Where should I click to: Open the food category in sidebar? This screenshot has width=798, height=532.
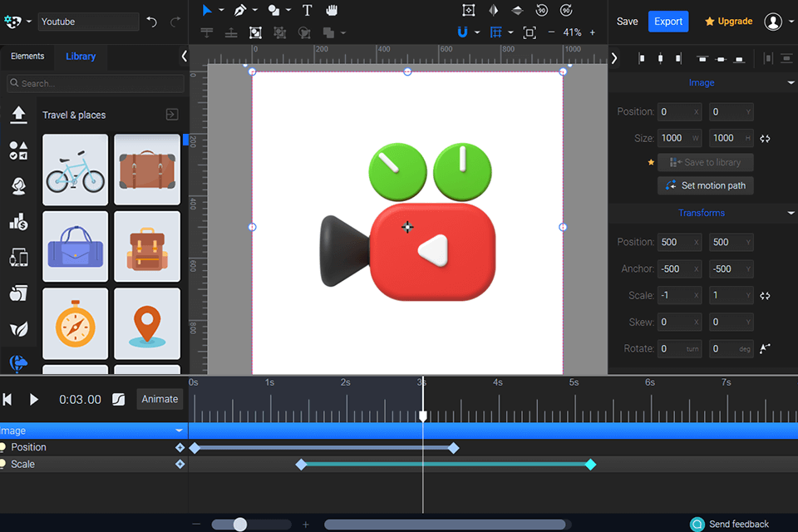click(x=19, y=293)
